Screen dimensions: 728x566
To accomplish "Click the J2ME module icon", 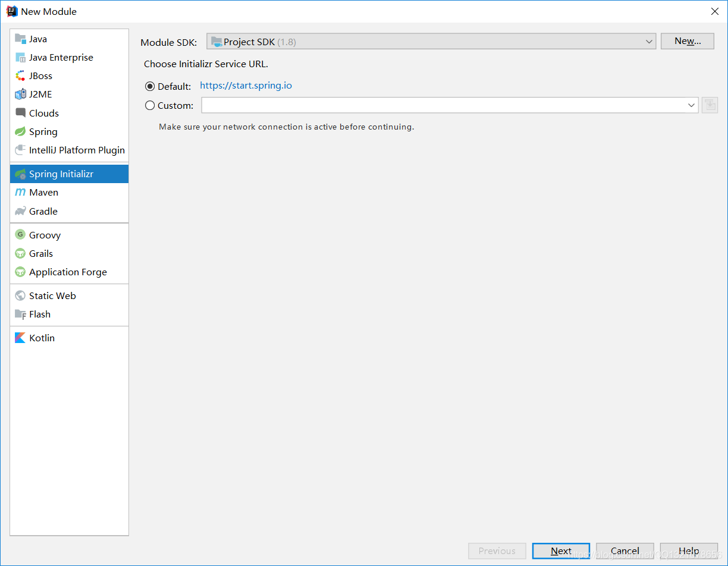I will click(20, 94).
